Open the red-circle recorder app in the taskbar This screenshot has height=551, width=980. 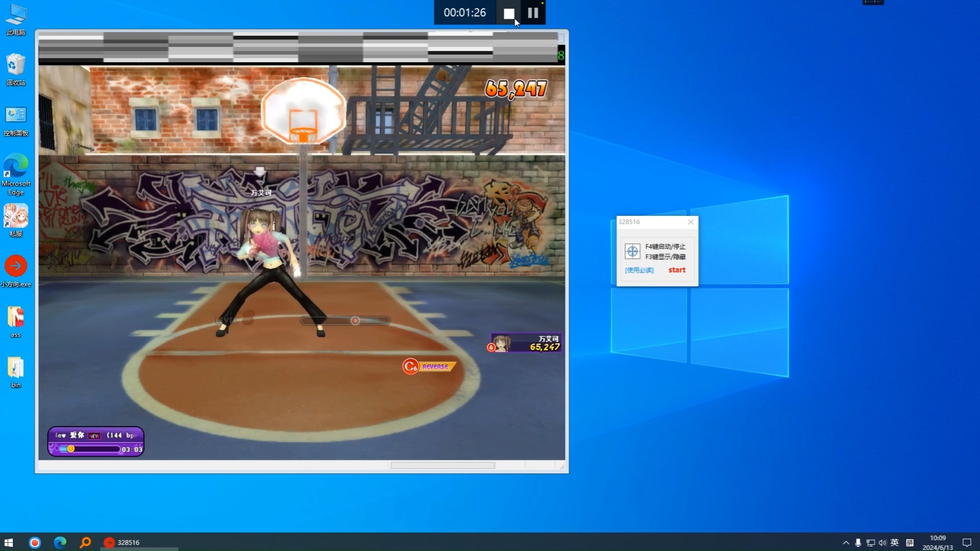[x=35, y=542]
